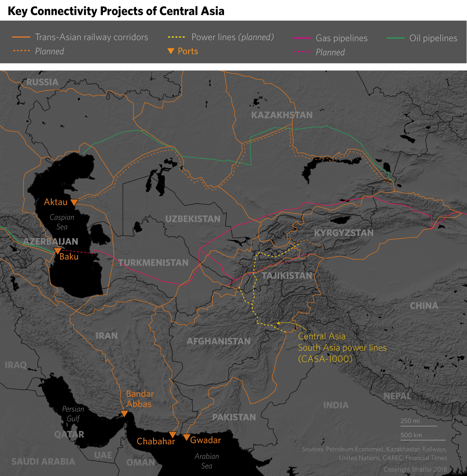
Task: Click the Baku port triangle marker
Action: [58, 251]
